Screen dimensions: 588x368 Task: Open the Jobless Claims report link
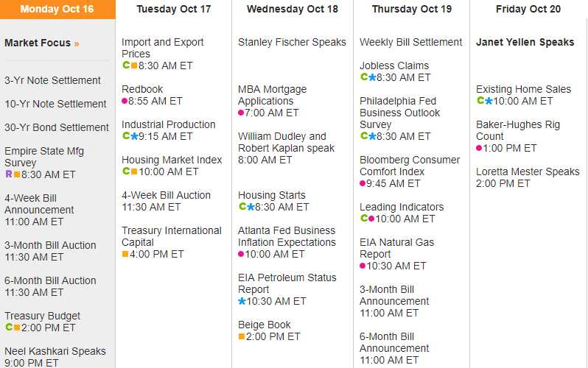pos(394,66)
